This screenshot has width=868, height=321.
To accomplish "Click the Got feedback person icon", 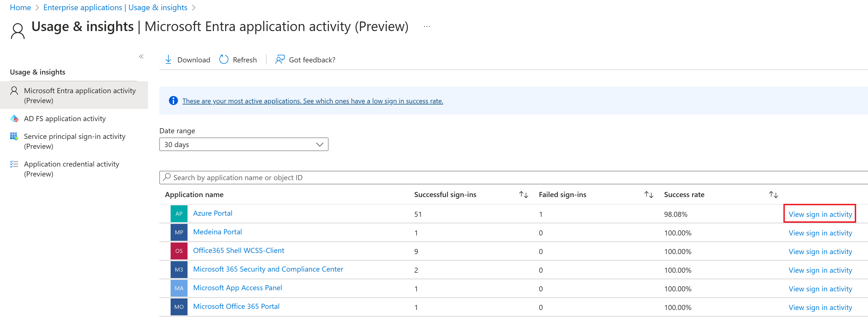I will point(280,60).
